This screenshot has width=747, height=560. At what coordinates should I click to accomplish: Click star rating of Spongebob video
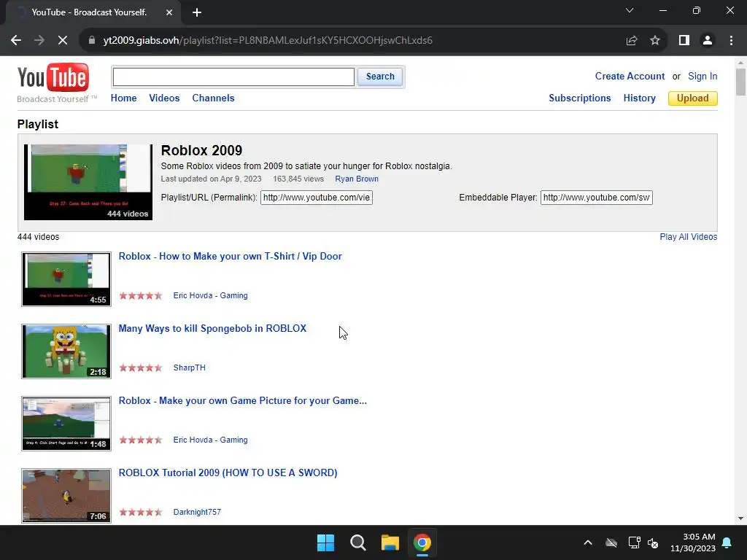[141, 367]
